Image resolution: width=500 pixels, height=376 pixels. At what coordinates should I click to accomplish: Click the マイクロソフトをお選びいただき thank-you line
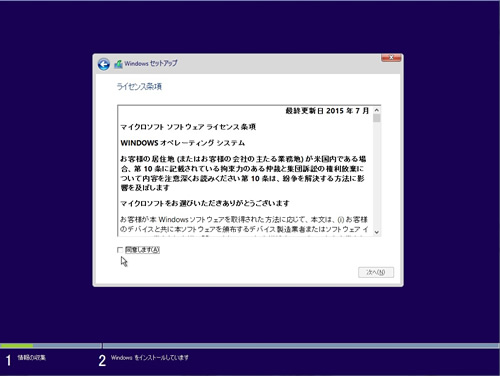pos(205,203)
